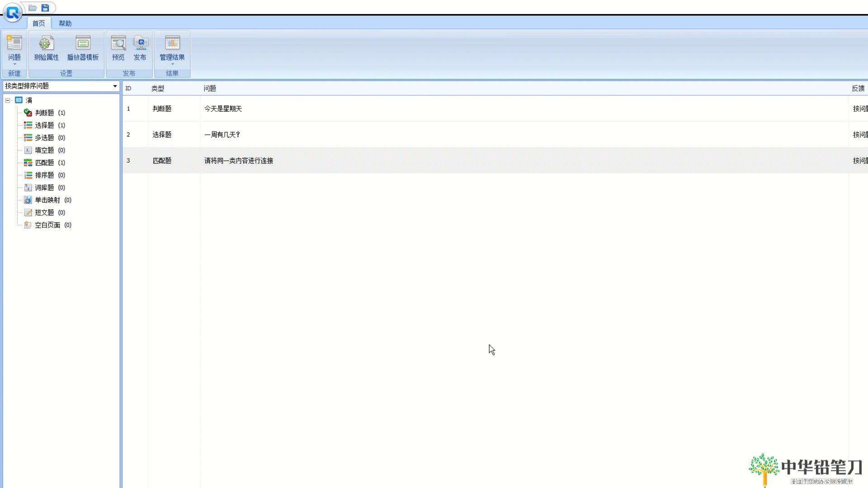The width and height of the screenshot is (868, 488).
Task: Select the question row 一周有几天？
Action: (x=222, y=135)
